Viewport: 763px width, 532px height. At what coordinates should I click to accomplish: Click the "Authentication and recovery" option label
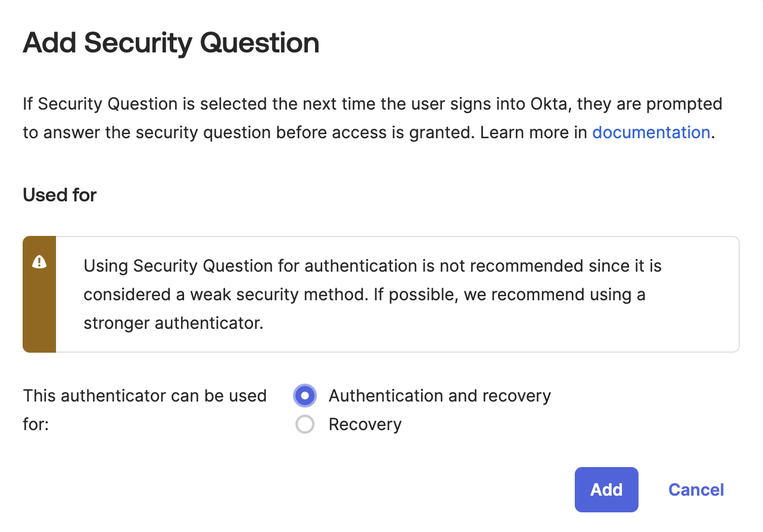click(x=440, y=396)
